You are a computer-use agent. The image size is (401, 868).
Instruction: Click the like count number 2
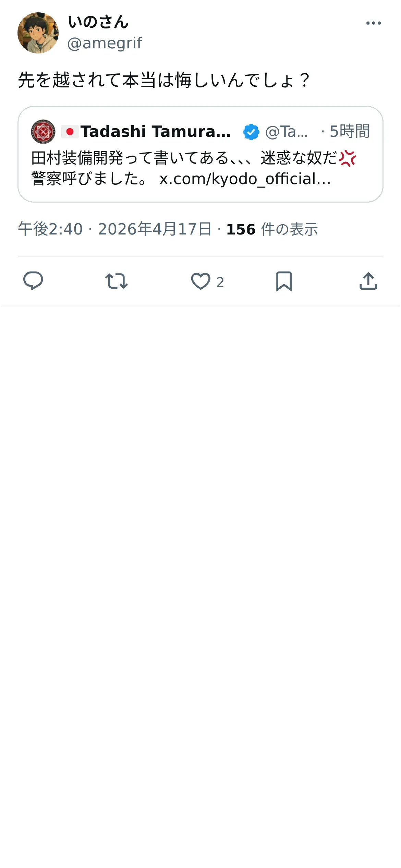coord(220,282)
